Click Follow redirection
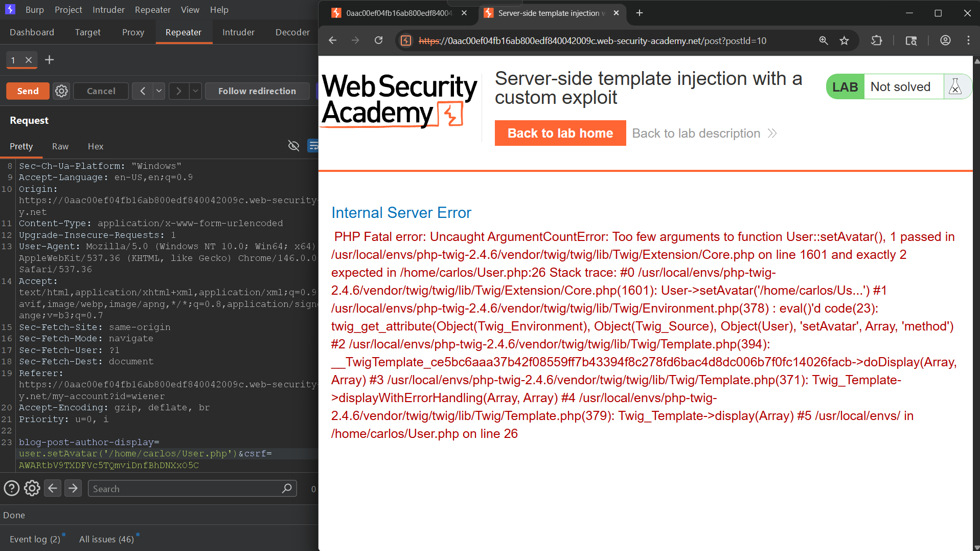The height and width of the screenshot is (551, 980). (x=257, y=91)
